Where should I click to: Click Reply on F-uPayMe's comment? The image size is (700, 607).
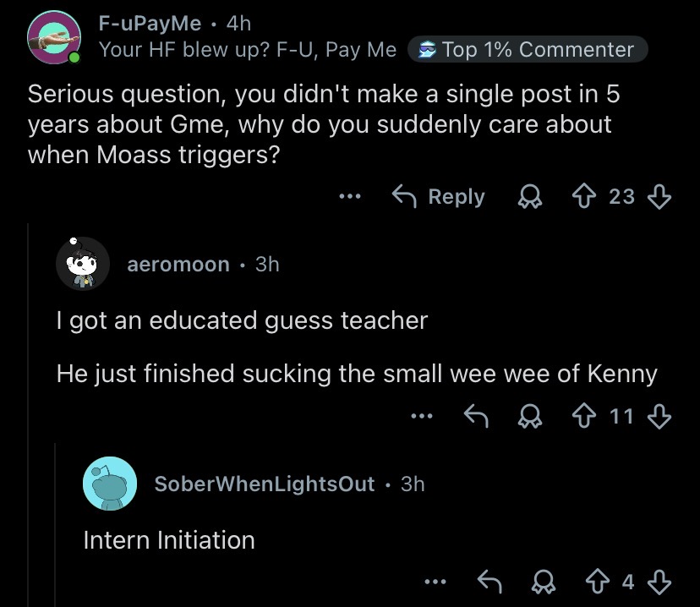coord(438,197)
